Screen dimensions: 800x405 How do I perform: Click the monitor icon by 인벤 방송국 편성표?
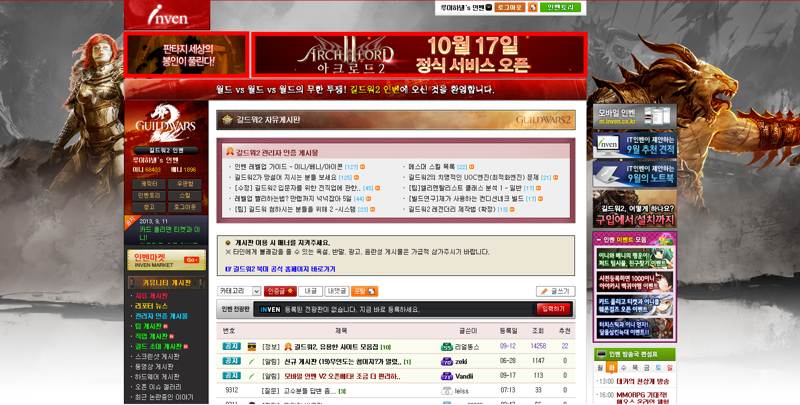(602, 354)
